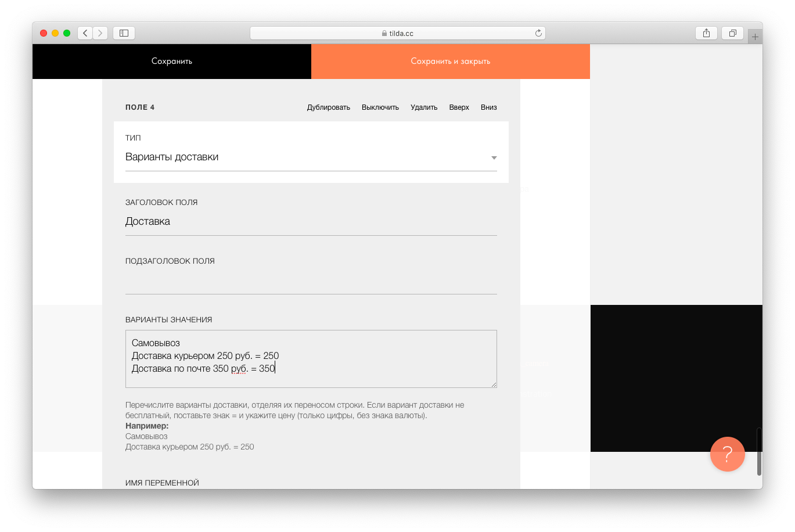Click the Самовывоз line in the textarea
This screenshot has height=532, width=795.
pos(156,343)
